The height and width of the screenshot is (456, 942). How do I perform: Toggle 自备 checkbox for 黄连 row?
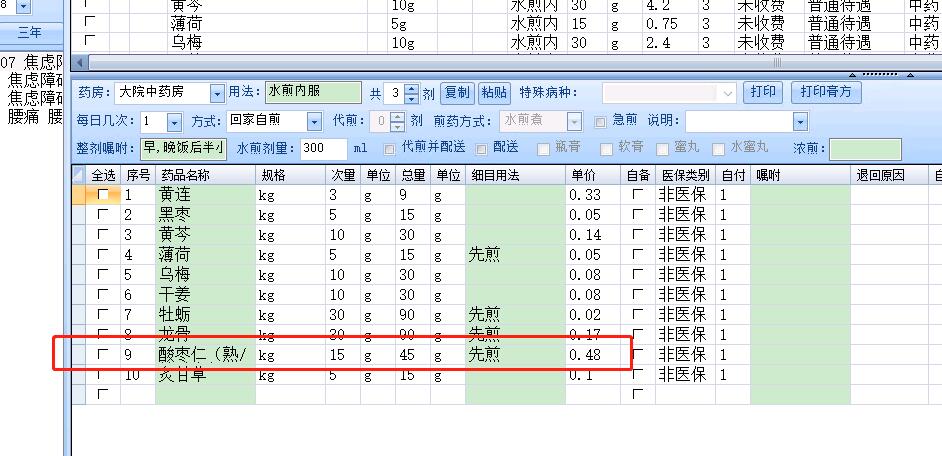tap(637, 195)
